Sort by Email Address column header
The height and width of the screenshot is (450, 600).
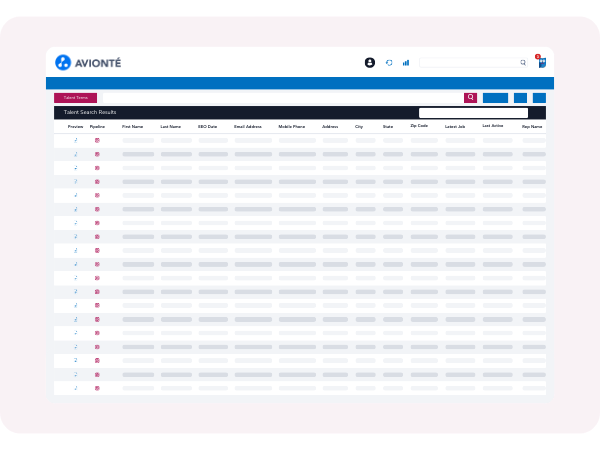tap(248, 127)
